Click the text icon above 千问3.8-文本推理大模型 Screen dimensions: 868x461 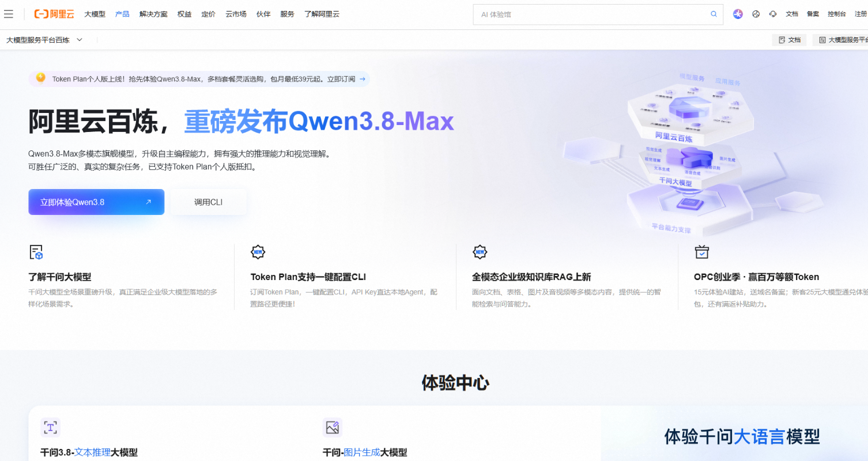(x=50, y=428)
